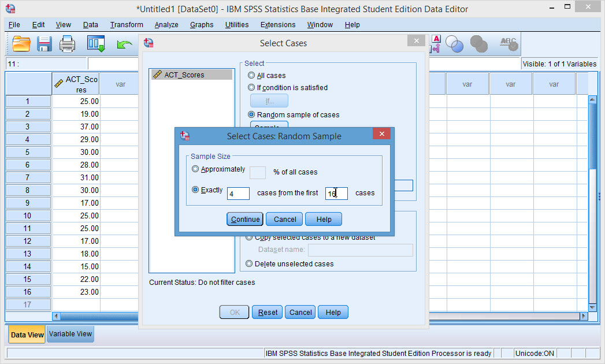The height and width of the screenshot is (364, 605).
Task: Open the Data menu
Action: (90, 25)
